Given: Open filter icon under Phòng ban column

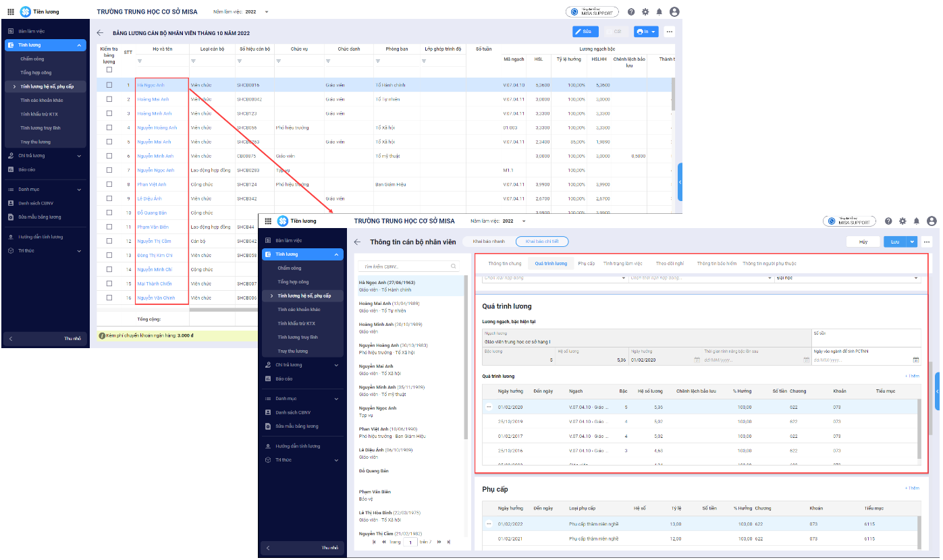Looking at the screenshot, I should [x=378, y=61].
